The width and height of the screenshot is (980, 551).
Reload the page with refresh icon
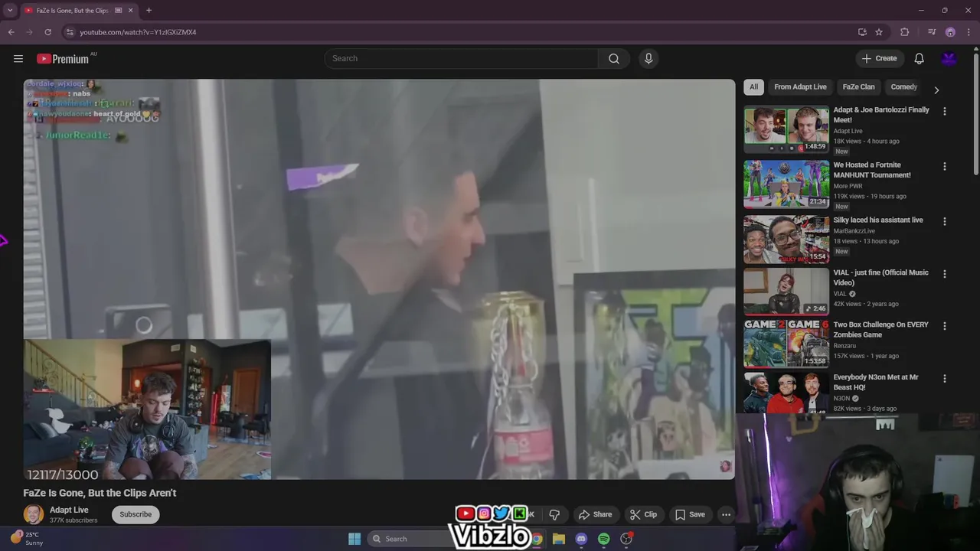pyautogui.click(x=47, y=32)
